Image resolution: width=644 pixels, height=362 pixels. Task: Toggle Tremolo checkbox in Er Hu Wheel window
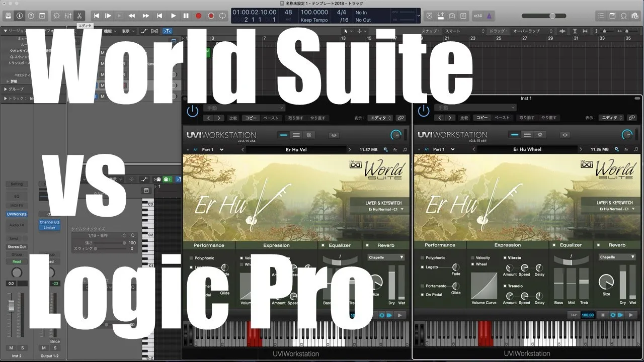point(505,286)
